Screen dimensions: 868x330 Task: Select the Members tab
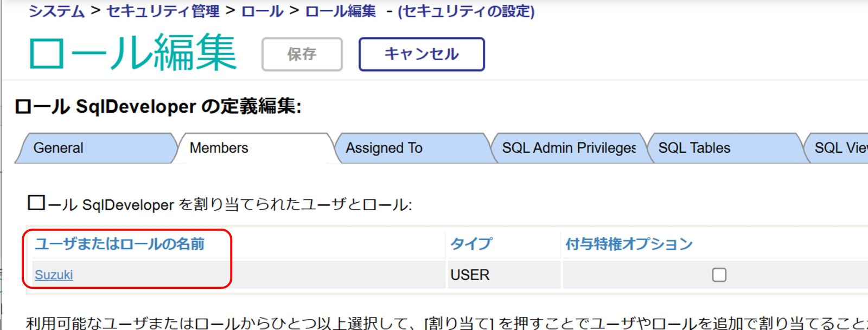219,148
